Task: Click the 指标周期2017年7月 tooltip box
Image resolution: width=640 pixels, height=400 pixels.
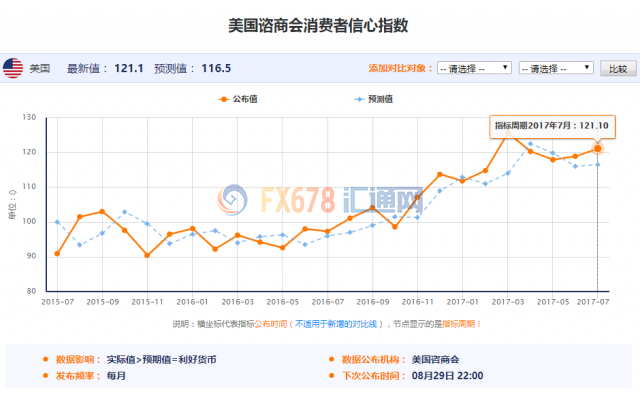Action: pyautogui.click(x=552, y=126)
